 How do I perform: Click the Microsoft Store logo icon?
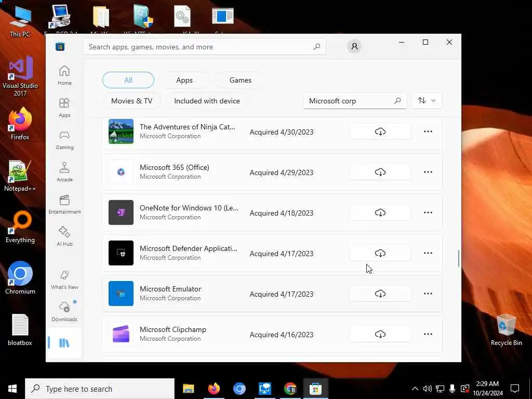60,46
